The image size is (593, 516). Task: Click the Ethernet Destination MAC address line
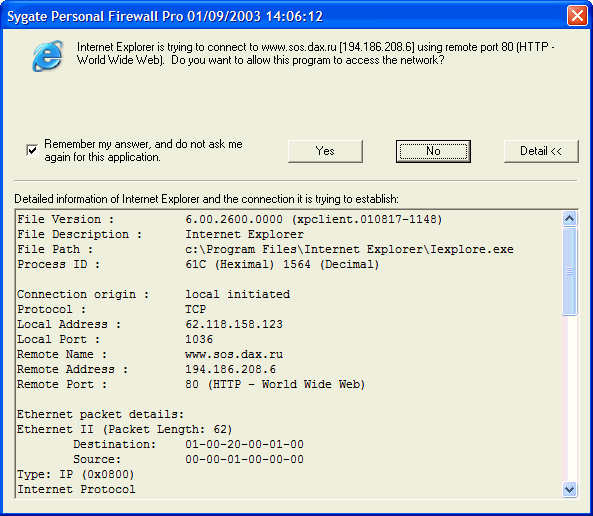(x=188, y=444)
